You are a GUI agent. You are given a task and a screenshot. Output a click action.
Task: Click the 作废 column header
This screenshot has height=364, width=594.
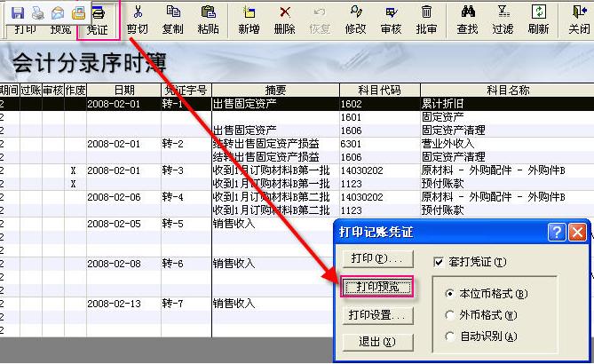[75, 91]
